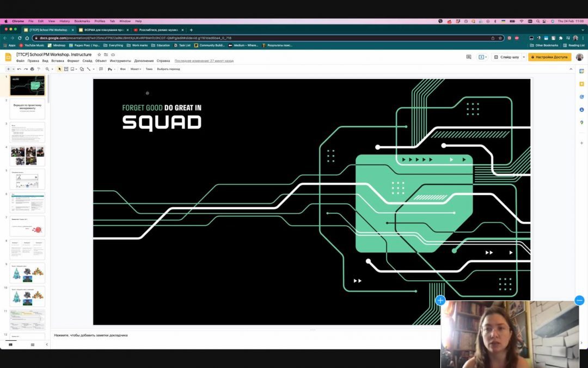
Task: Bookmark this page with the star icon
Action: pos(500,38)
